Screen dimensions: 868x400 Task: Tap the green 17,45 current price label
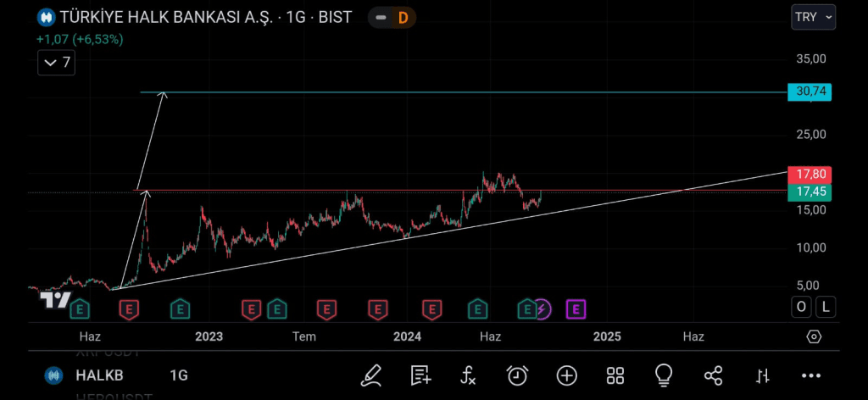point(810,192)
